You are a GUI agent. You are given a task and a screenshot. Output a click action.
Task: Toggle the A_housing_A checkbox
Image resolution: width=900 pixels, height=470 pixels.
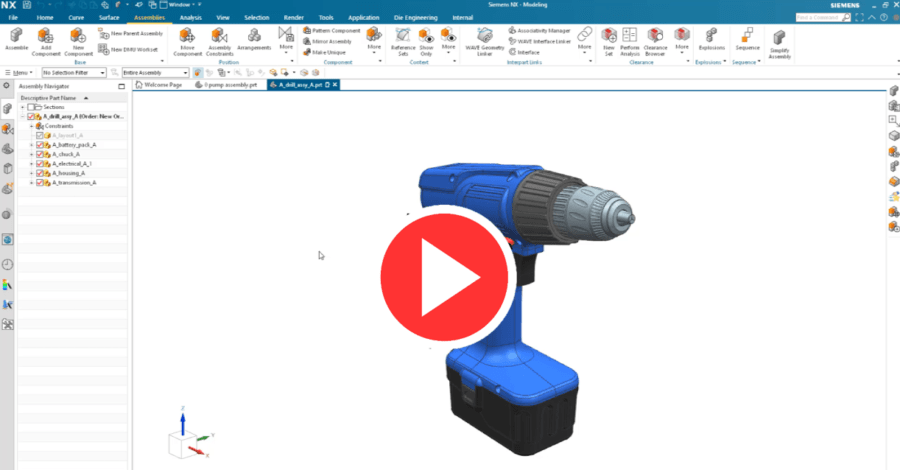(x=40, y=173)
